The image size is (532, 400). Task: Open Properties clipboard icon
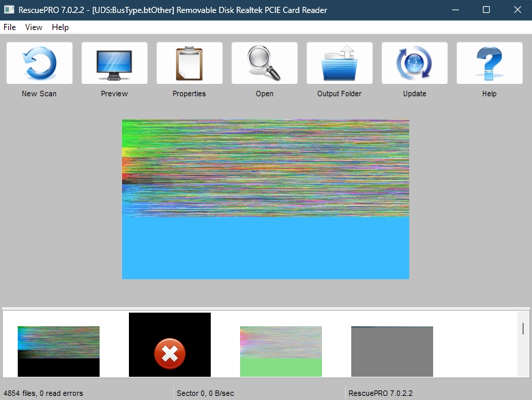[190, 63]
